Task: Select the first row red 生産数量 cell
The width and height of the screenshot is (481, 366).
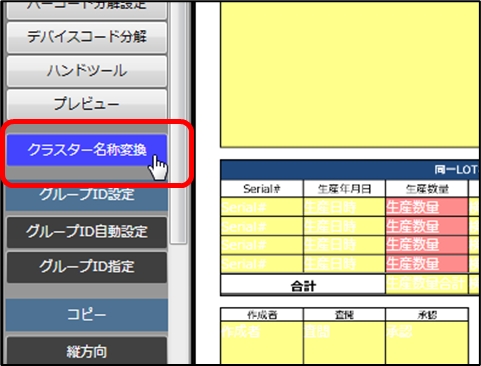Action: (x=426, y=207)
